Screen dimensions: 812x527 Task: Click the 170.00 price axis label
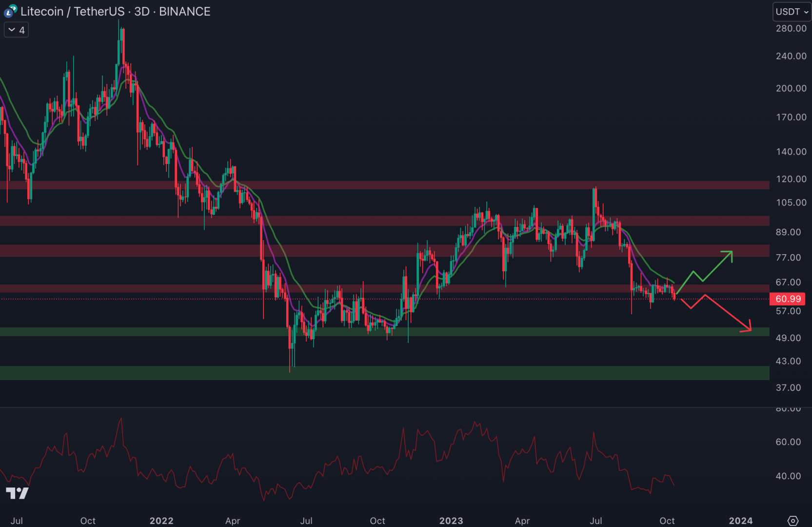click(791, 117)
